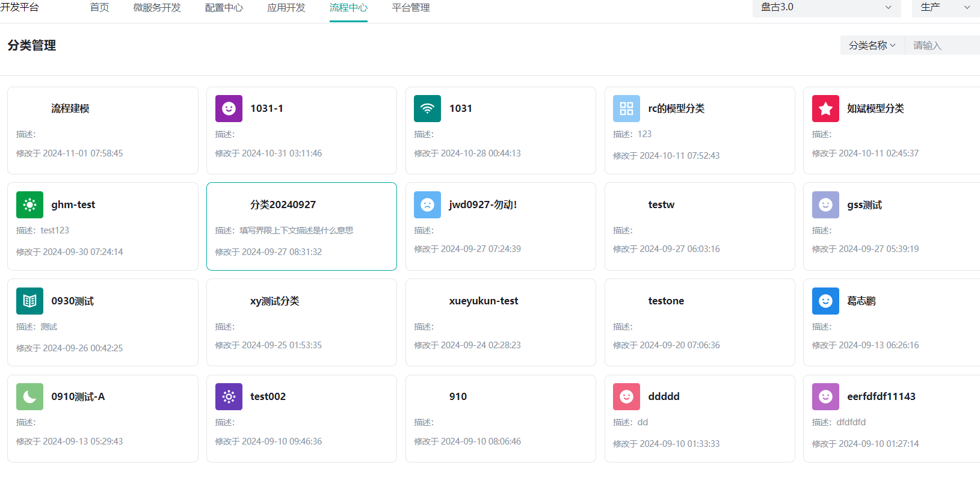Image resolution: width=980 pixels, height=486 pixels.
Task: Open the xy测试分类 category card
Action: click(x=301, y=322)
